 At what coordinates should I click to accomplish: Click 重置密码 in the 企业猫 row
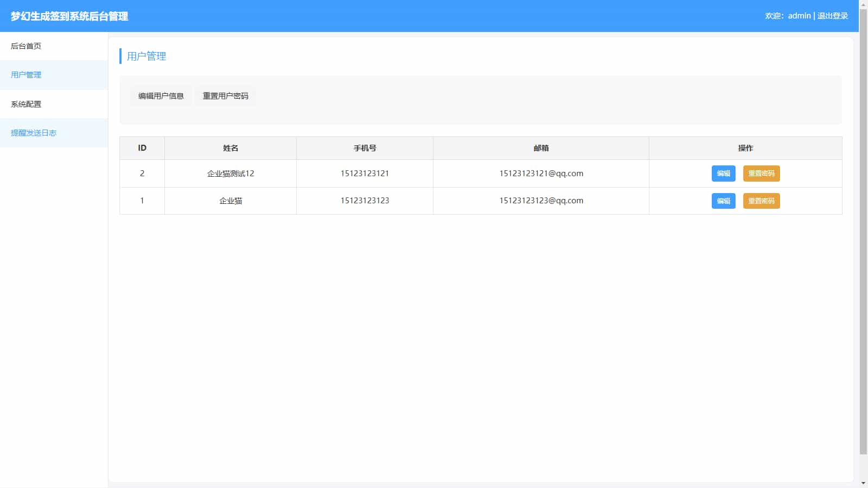(x=761, y=201)
